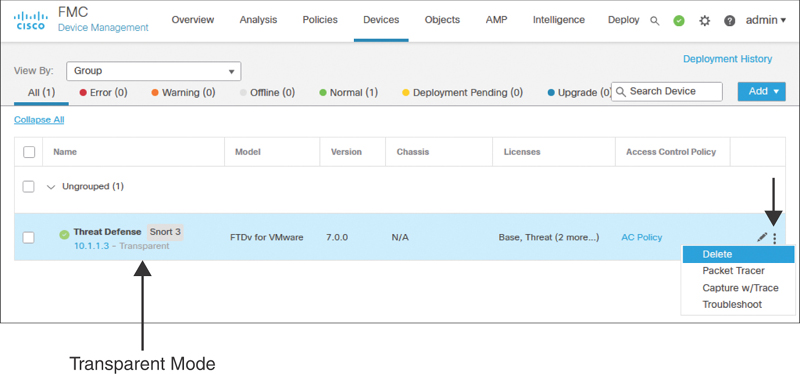Click the Threat Defense device name
The image size is (800, 374).
click(107, 232)
